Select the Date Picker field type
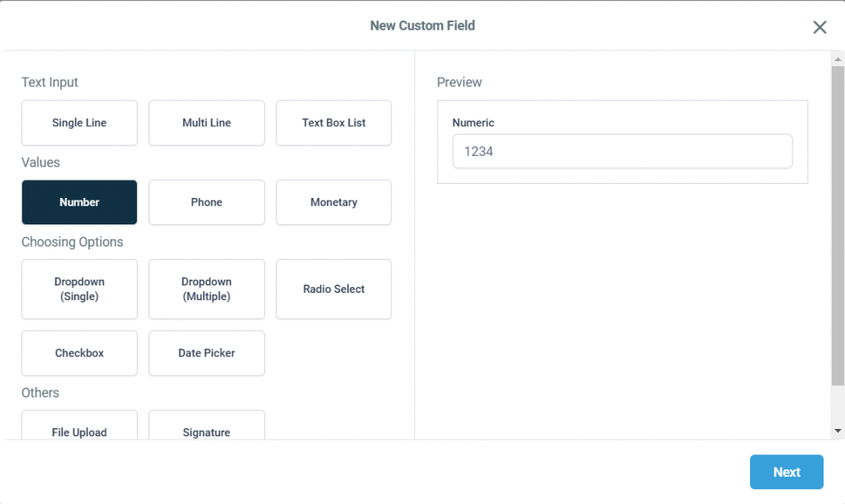The image size is (845, 504). 206,353
